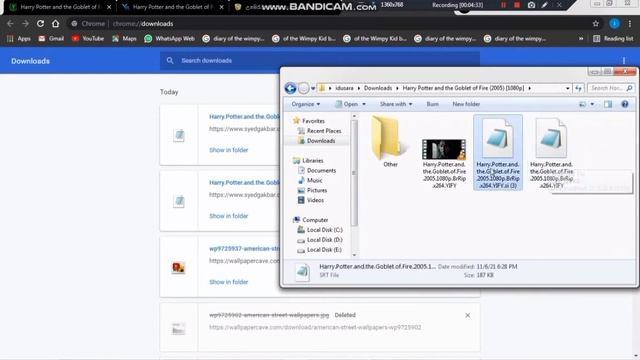The height and width of the screenshot is (360, 640).
Task: Click the Chrome forward arrow
Action: (x=25, y=24)
